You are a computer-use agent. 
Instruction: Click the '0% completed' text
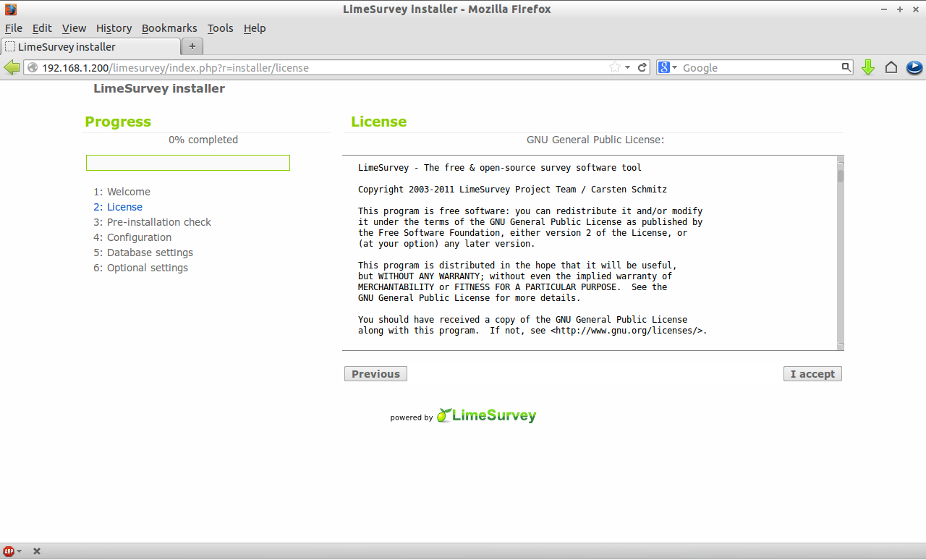pos(203,140)
